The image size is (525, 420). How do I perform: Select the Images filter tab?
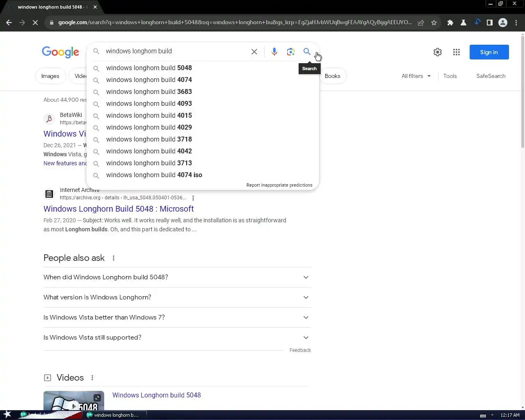50,76
